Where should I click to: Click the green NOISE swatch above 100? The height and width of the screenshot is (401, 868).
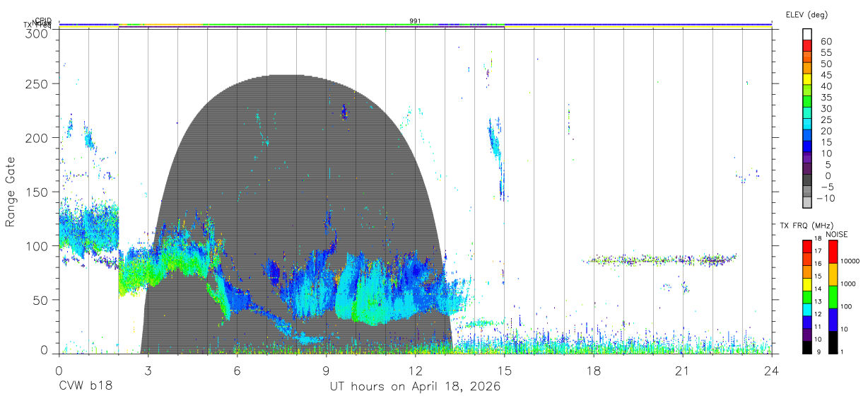[x=833, y=297]
